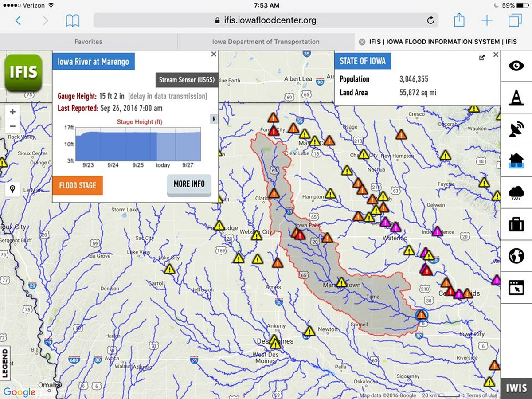Screen dimensions: 532x399
Task: Select the briefcase tools icon
Action: coord(516,224)
